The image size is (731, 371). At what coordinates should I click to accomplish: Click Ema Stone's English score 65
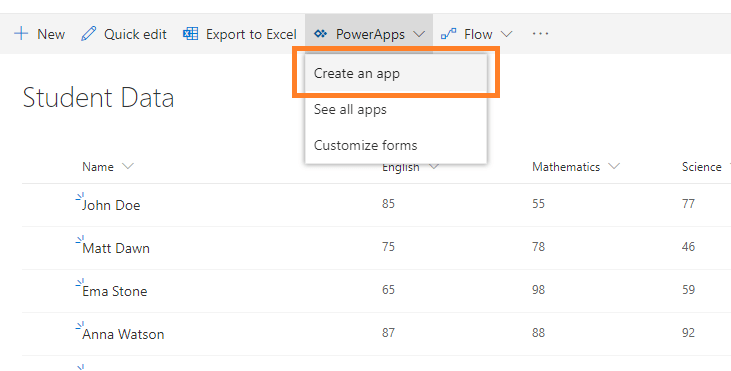pos(388,289)
